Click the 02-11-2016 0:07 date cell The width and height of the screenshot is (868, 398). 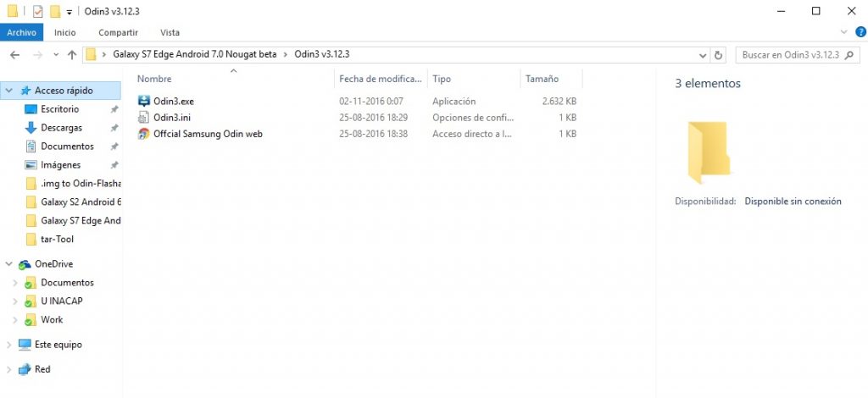pos(371,101)
